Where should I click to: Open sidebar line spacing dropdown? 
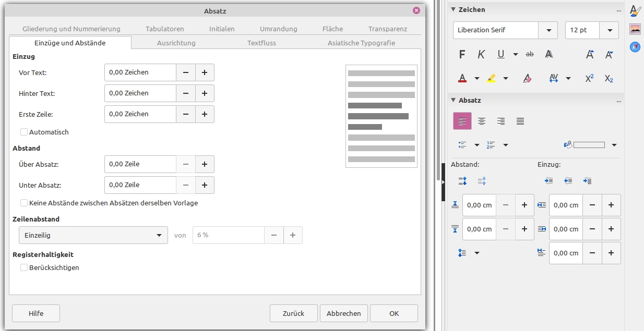(x=476, y=253)
